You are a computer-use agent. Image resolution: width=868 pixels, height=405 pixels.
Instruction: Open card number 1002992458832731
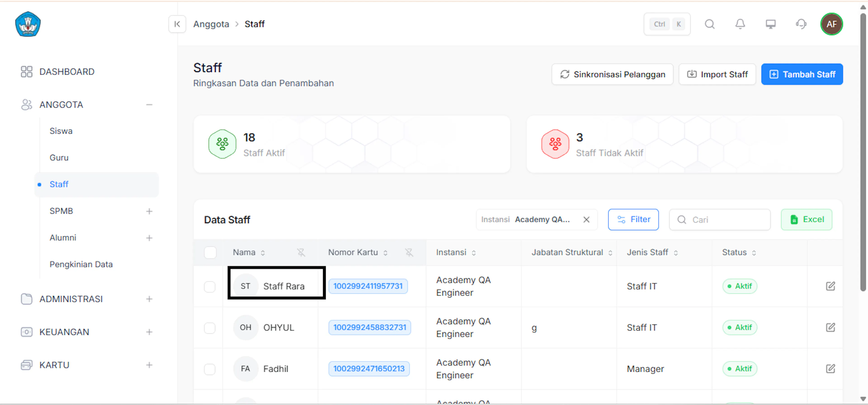(x=370, y=328)
